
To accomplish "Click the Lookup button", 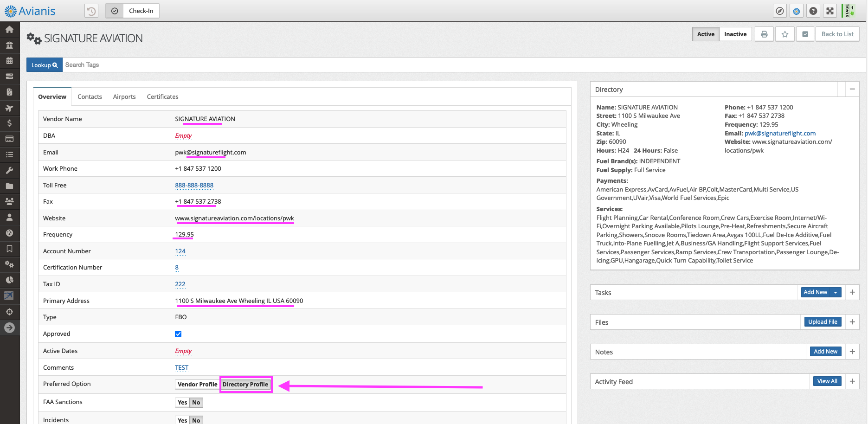I will click(44, 65).
